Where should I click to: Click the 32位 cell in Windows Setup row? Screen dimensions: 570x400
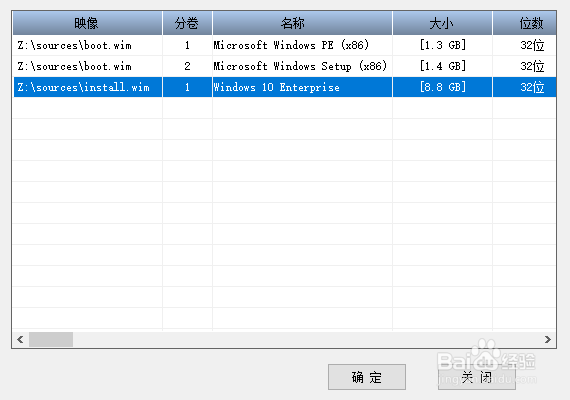click(525, 66)
